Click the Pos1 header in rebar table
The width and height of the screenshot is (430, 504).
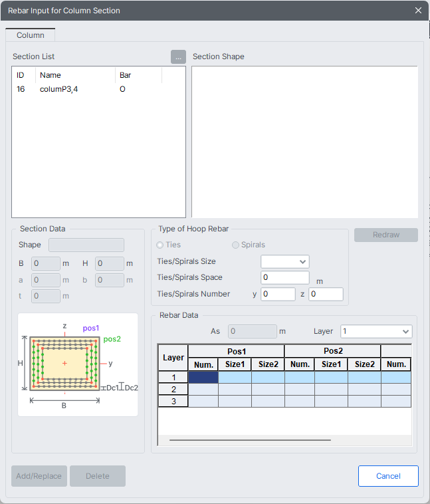click(236, 351)
